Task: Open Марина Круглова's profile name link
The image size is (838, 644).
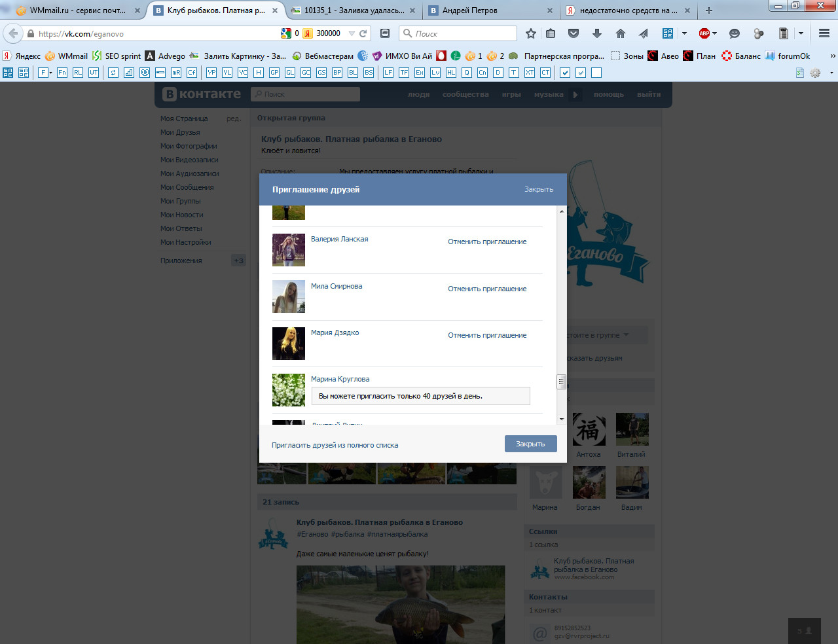Action: [x=340, y=379]
